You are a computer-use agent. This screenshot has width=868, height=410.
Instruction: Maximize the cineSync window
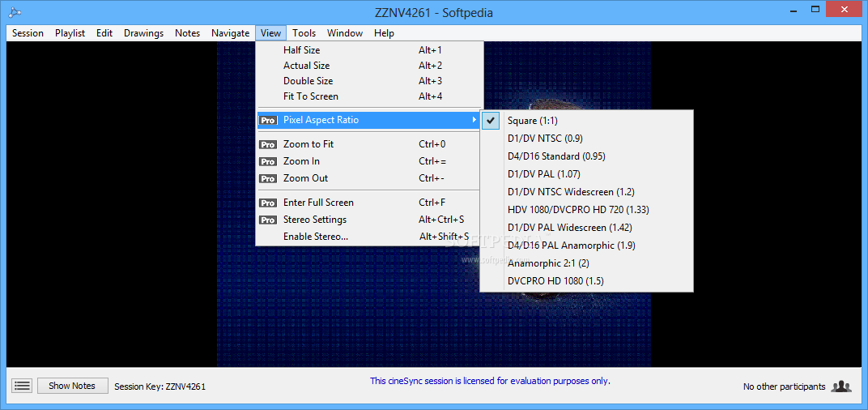tap(815, 10)
